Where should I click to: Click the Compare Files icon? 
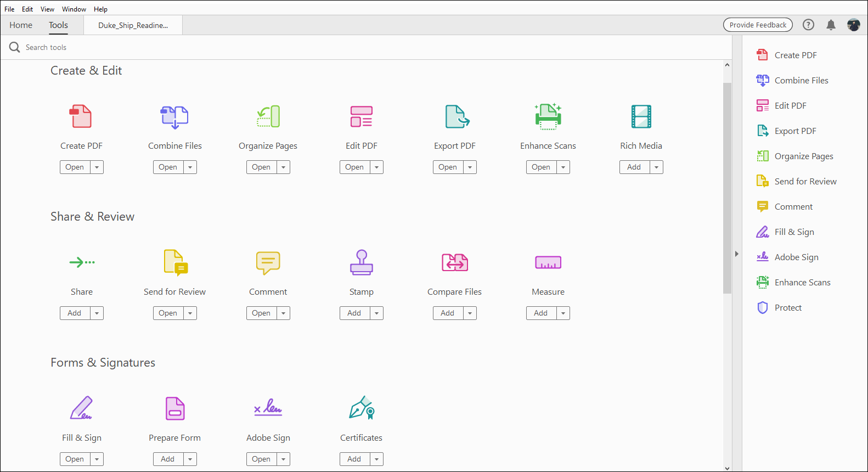click(x=455, y=262)
